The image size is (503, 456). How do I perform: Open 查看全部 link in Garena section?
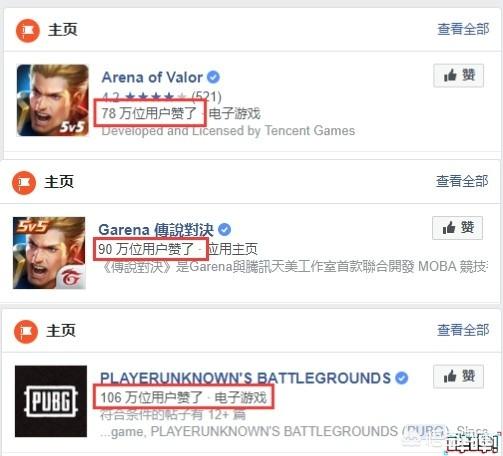click(x=462, y=181)
